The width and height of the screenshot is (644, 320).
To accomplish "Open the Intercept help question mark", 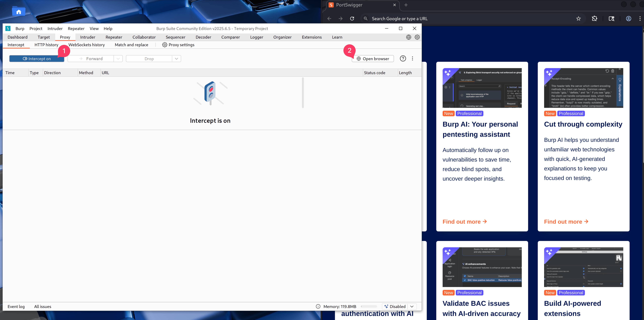I will pyautogui.click(x=403, y=59).
